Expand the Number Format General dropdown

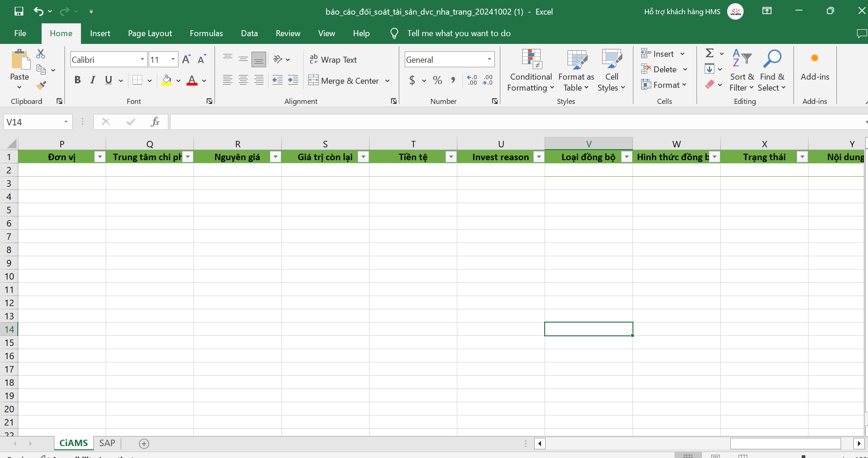click(x=489, y=59)
